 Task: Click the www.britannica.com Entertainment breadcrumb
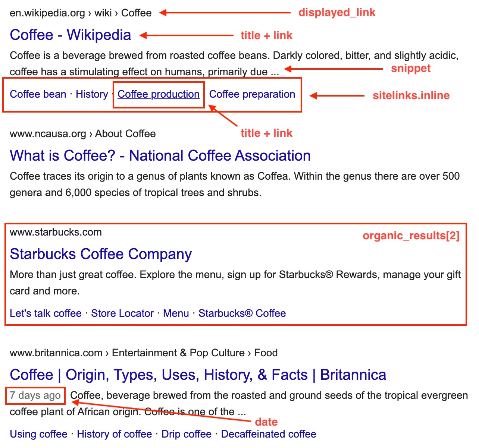click(144, 353)
